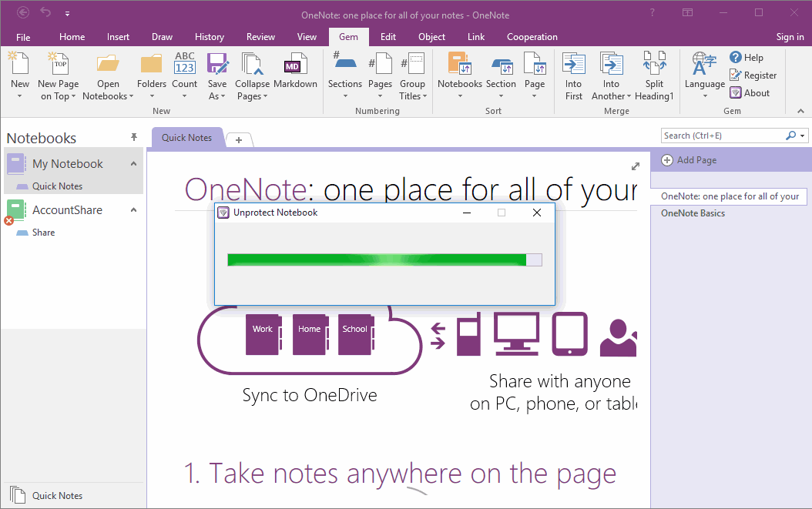Click the back arrow in title bar
This screenshot has height=509, width=812.
23,12
